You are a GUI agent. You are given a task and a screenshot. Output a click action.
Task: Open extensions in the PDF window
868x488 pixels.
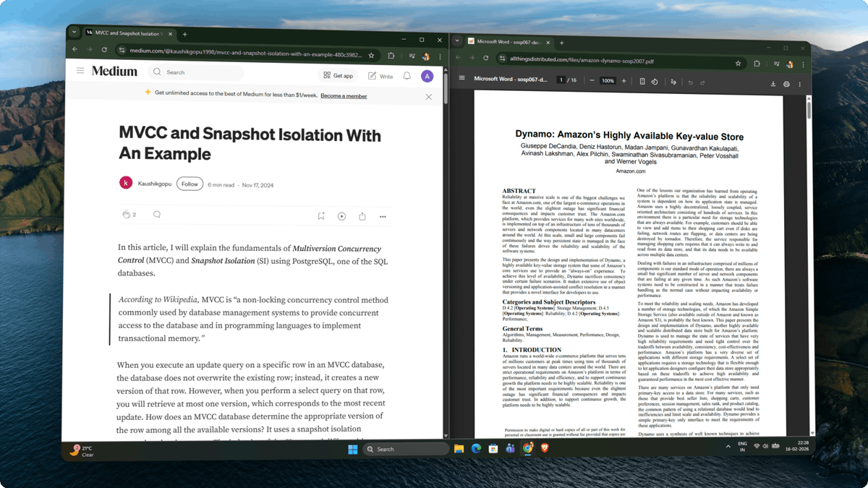[x=757, y=64]
